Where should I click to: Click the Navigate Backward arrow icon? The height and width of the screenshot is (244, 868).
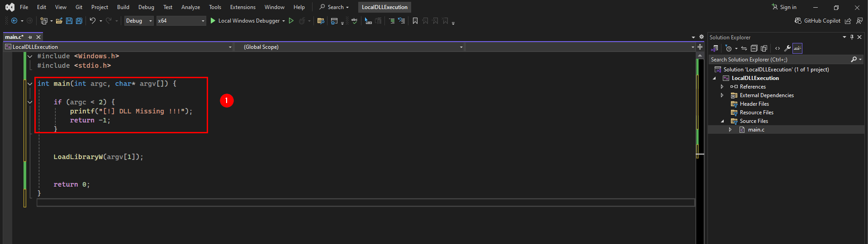coord(14,21)
